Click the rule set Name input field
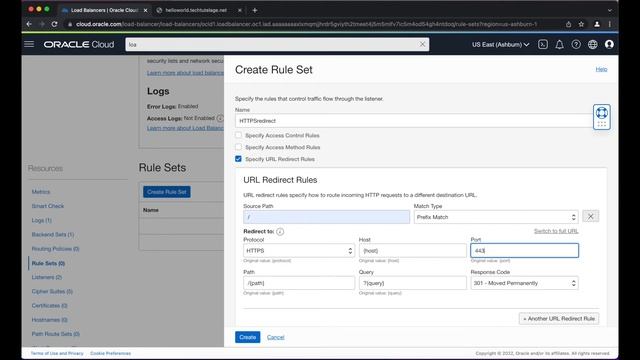Screen dimensions: 640x360 pos(414,121)
